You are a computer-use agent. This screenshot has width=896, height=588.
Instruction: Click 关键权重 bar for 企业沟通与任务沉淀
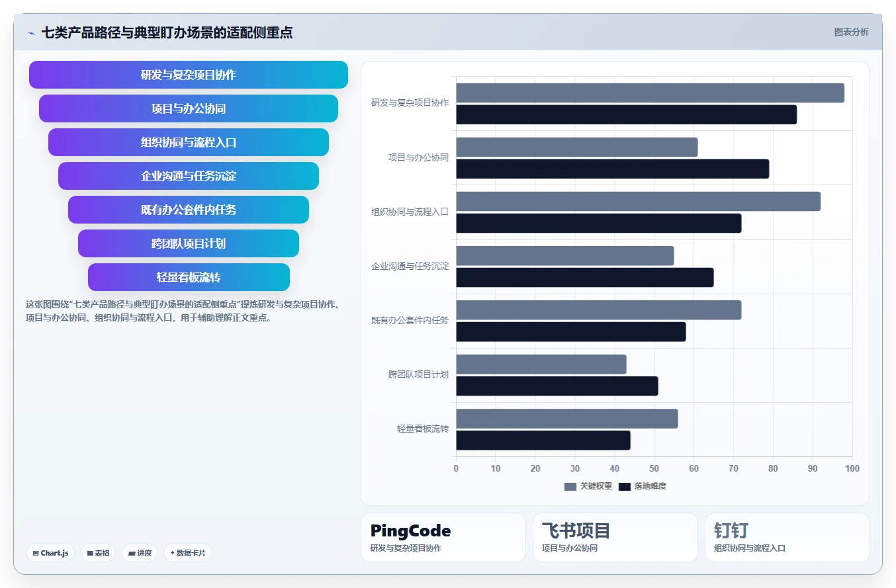(564, 256)
